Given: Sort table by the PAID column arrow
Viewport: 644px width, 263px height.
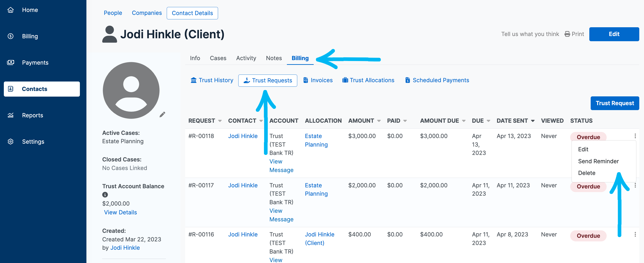Looking at the screenshot, I should pos(405,121).
